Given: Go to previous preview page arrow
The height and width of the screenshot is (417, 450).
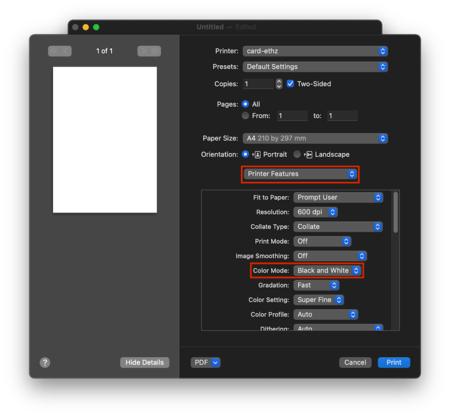Looking at the screenshot, I should click(66, 51).
